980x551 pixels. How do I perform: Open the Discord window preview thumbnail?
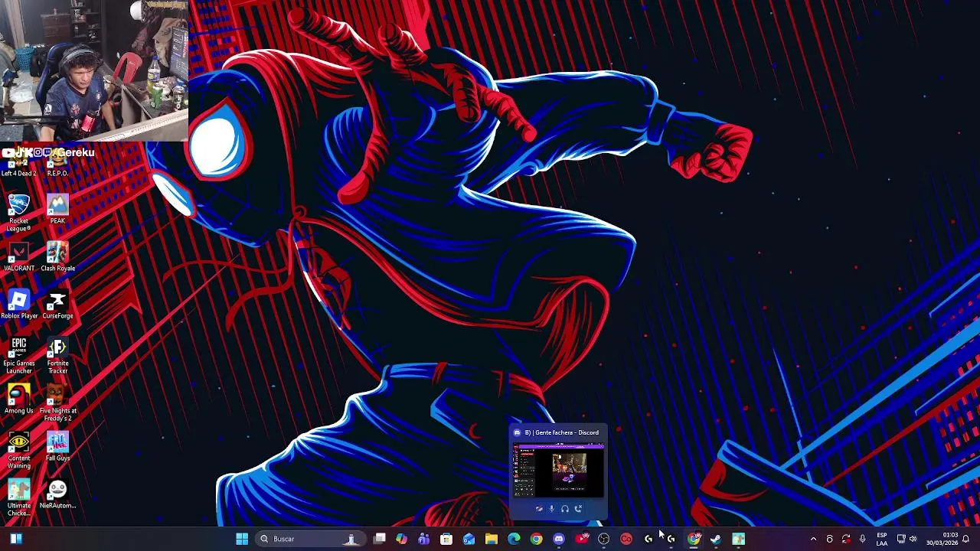pos(559,470)
